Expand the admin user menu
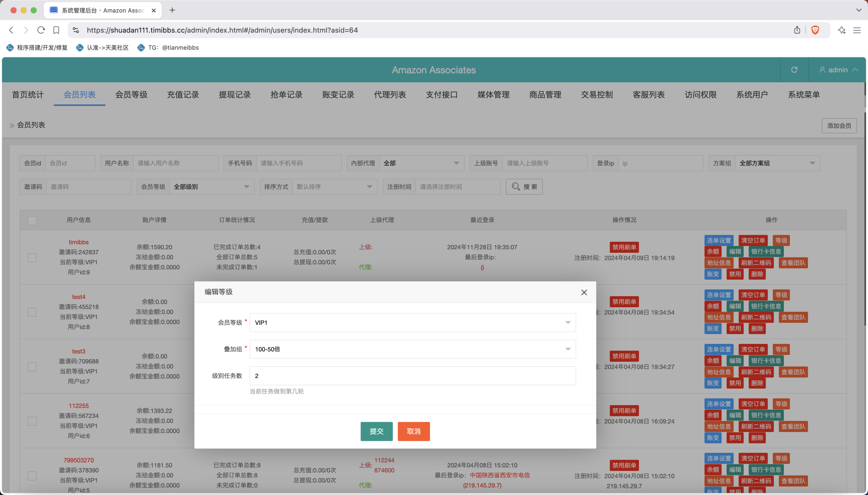Viewport: 868px width, 495px height. [838, 70]
